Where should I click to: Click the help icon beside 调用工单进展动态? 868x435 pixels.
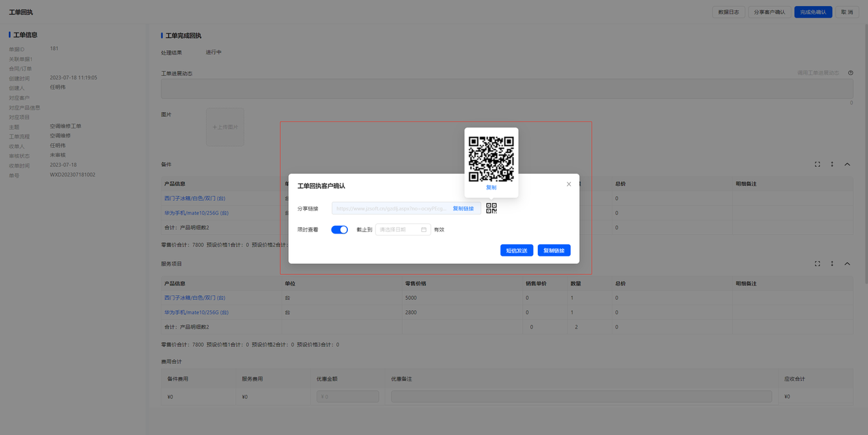(x=850, y=73)
